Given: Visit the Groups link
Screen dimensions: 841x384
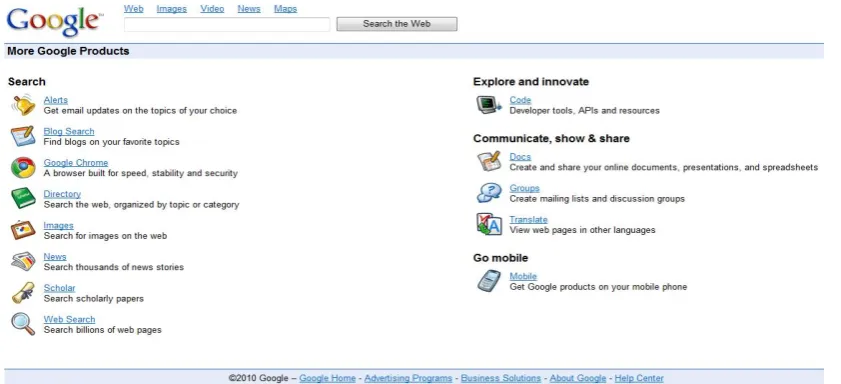Looking at the screenshot, I should point(525,188).
